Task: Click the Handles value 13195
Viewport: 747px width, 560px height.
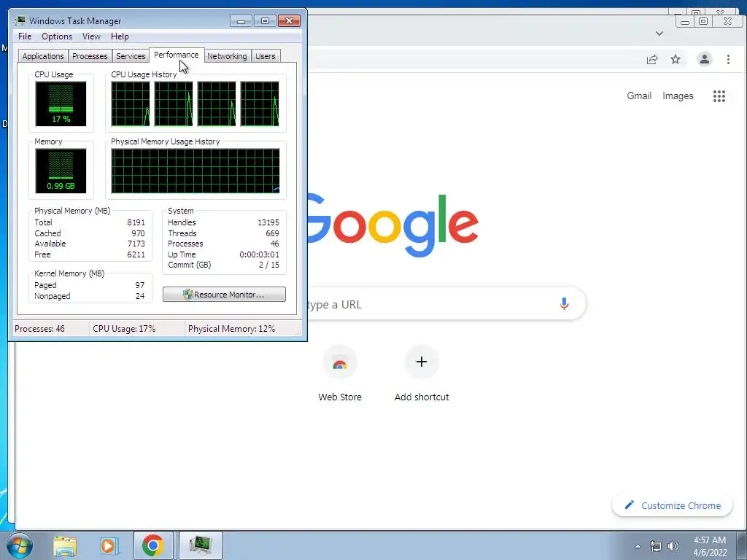Action: 268,222
